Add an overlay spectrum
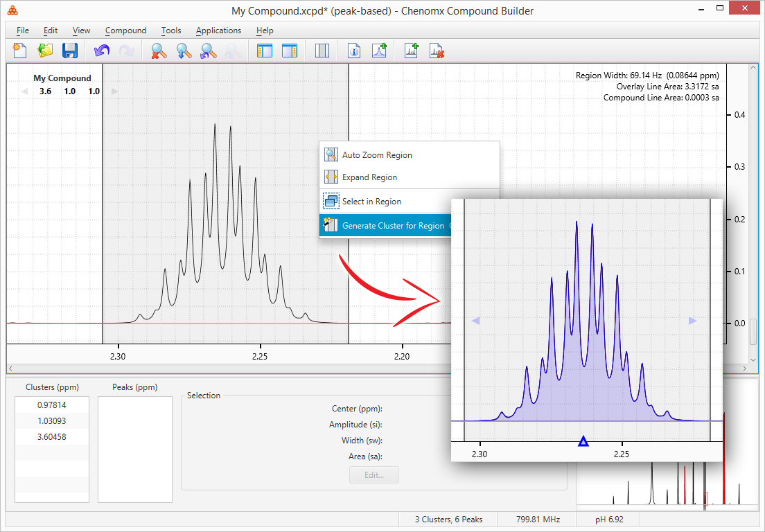The width and height of the screenshot is (765, 532). tap(412, 51)
